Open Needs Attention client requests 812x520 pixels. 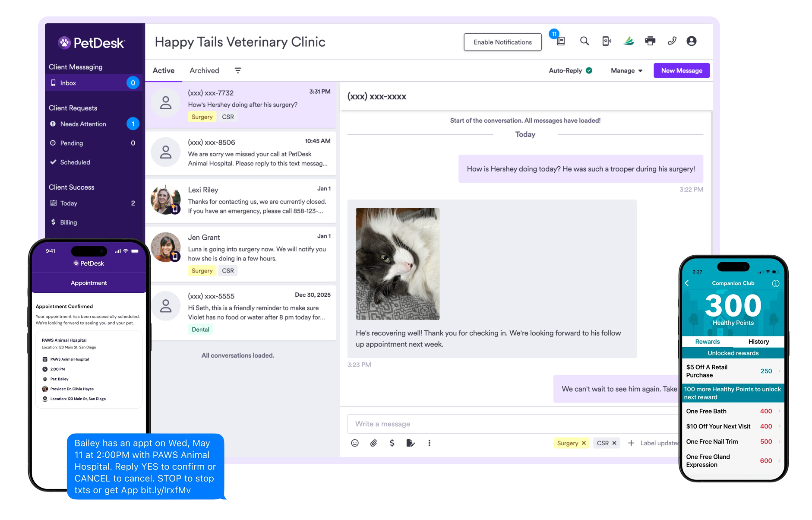pos(94,124)
